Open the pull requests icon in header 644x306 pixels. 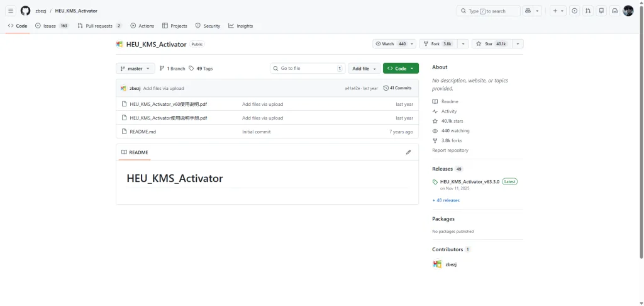point(588,11)
